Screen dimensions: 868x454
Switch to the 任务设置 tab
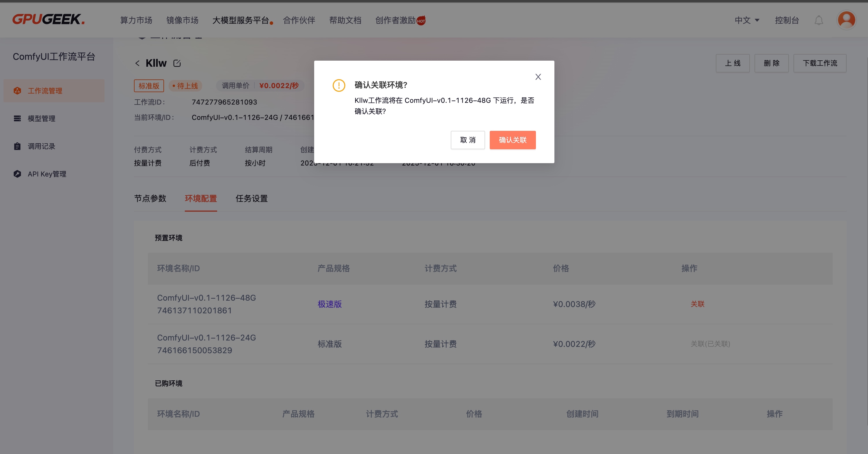click(x=252, y=198)
